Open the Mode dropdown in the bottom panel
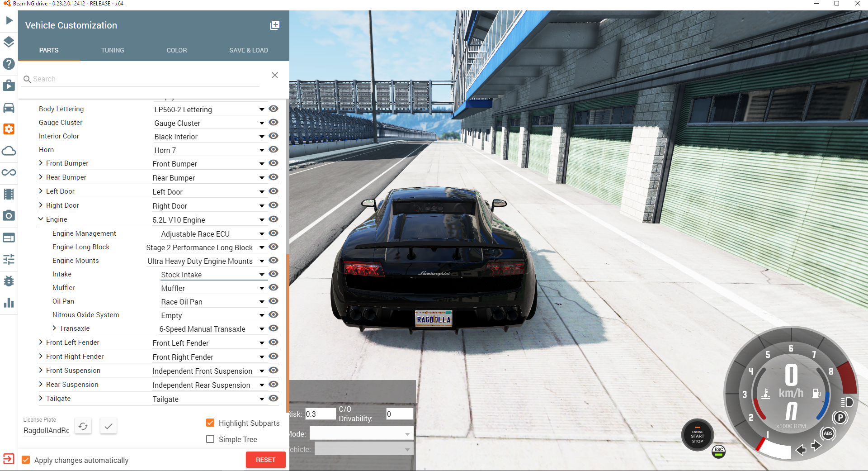Viewport: 868px width, 471px height. pyautogui.click(x=361, y=434)
